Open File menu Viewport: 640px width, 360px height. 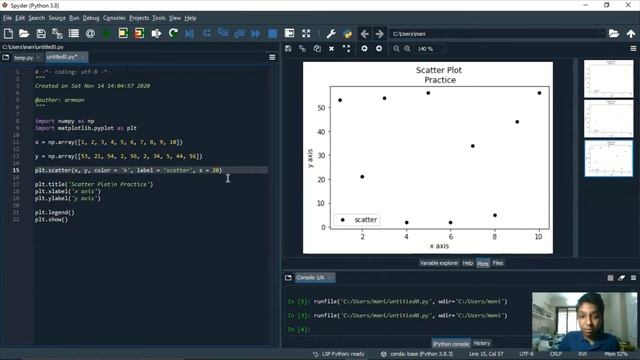7,18
